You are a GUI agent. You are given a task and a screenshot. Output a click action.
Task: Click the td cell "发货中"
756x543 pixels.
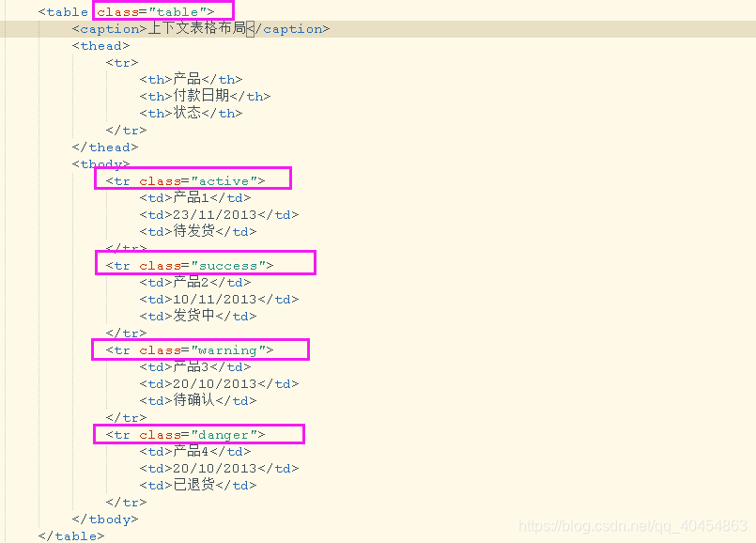point(198,316)
